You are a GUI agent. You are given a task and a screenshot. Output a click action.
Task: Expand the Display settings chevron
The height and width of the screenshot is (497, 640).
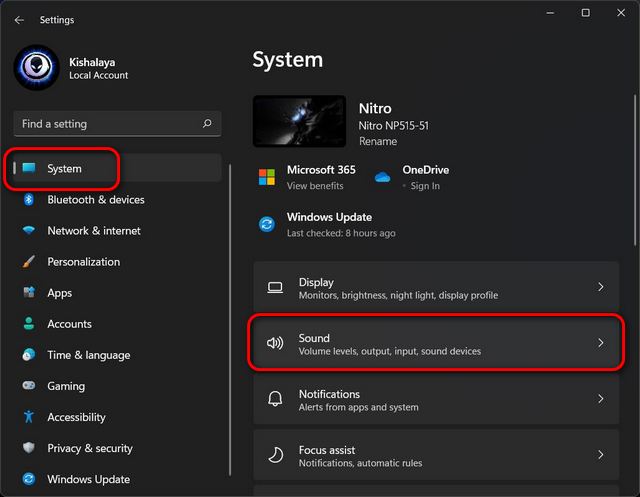click(x=600, y=287)
